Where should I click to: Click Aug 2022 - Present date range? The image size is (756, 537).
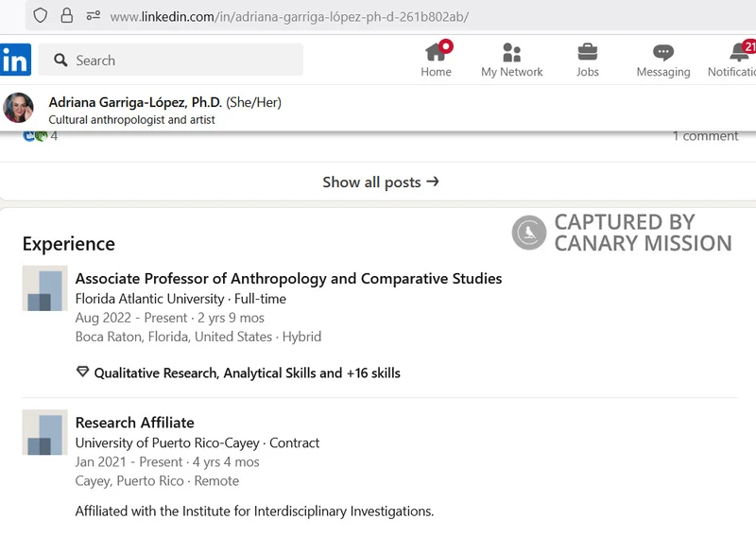click(x=131, y=318)
